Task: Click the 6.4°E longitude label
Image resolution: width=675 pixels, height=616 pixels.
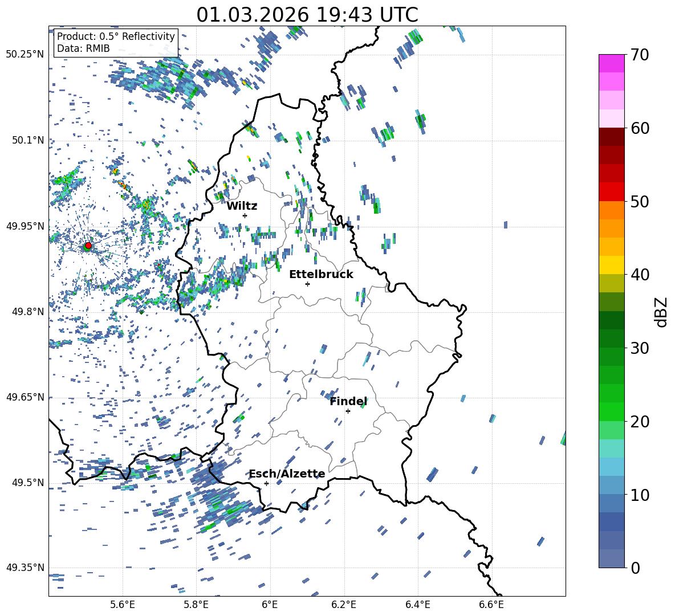Action: [417, 605]
